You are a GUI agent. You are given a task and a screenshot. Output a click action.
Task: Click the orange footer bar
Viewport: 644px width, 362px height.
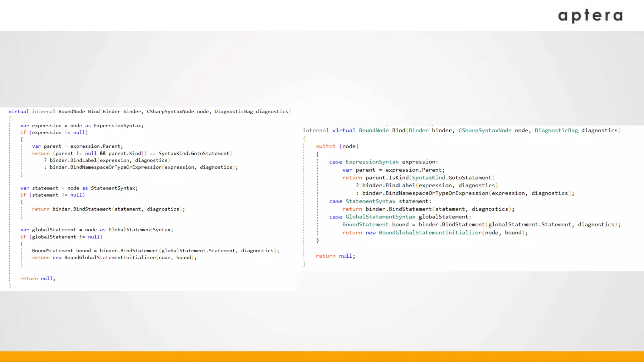click(322, 356)
